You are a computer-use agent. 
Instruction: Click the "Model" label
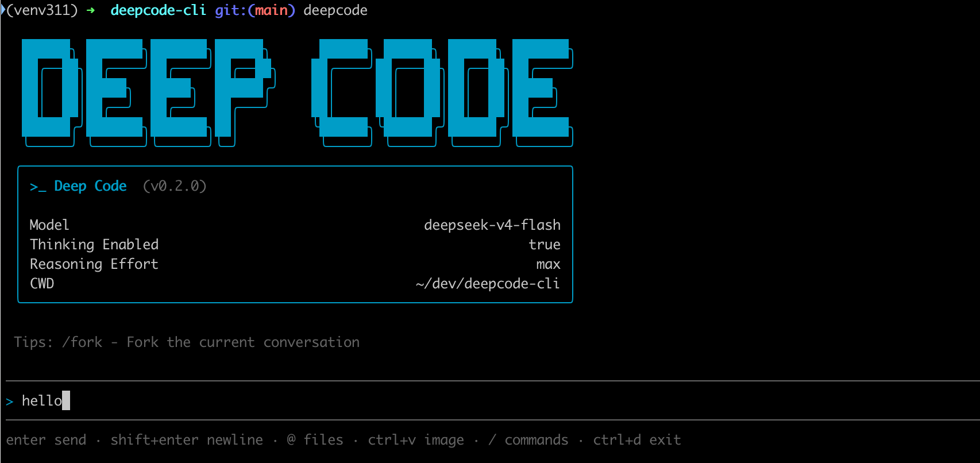49,225
